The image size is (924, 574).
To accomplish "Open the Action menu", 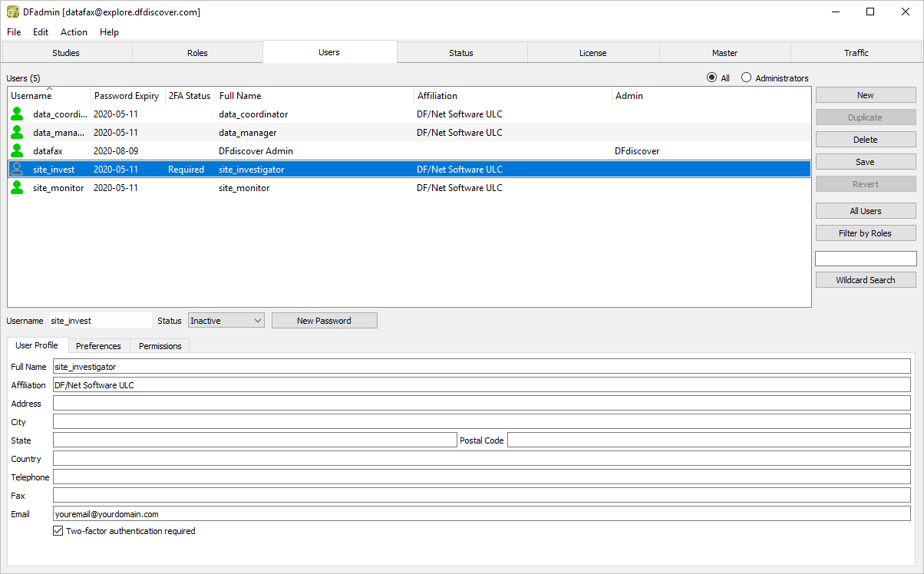I will (x=74, y=32).
